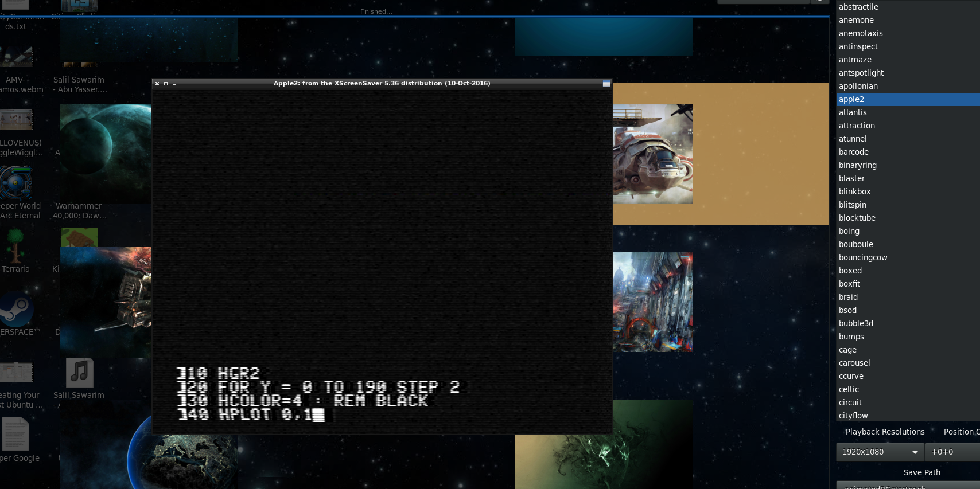The width and height of the screenshot is (980, 489).
Task: Click the Apple2 window title bar
Action: [382, 83]
